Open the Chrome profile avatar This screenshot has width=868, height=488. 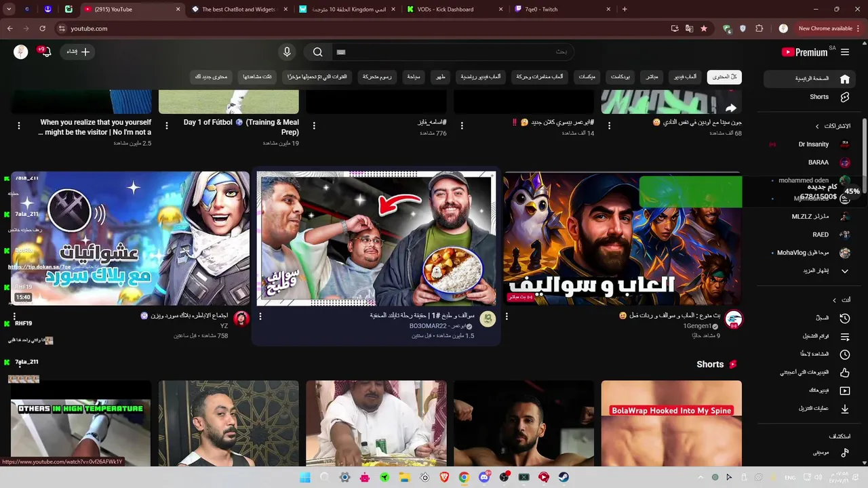(x=783, y=28)
